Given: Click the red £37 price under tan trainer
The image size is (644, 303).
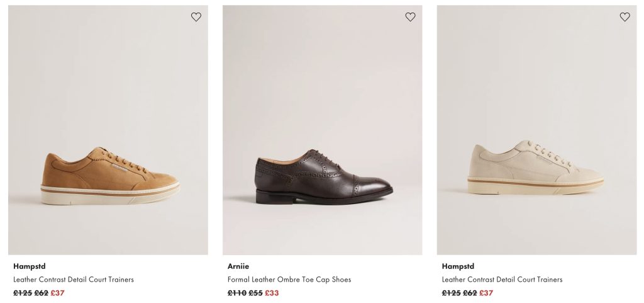Looking at the screenshot, I should pos(58,293).
